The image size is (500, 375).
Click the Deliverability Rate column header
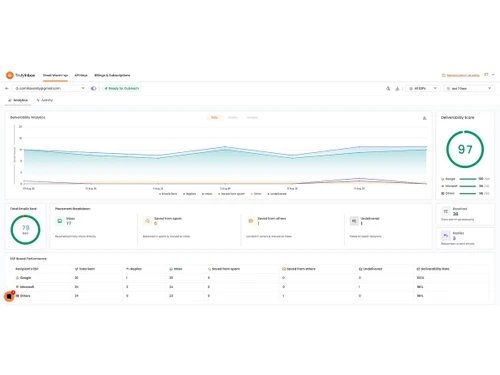click(433, 269)
